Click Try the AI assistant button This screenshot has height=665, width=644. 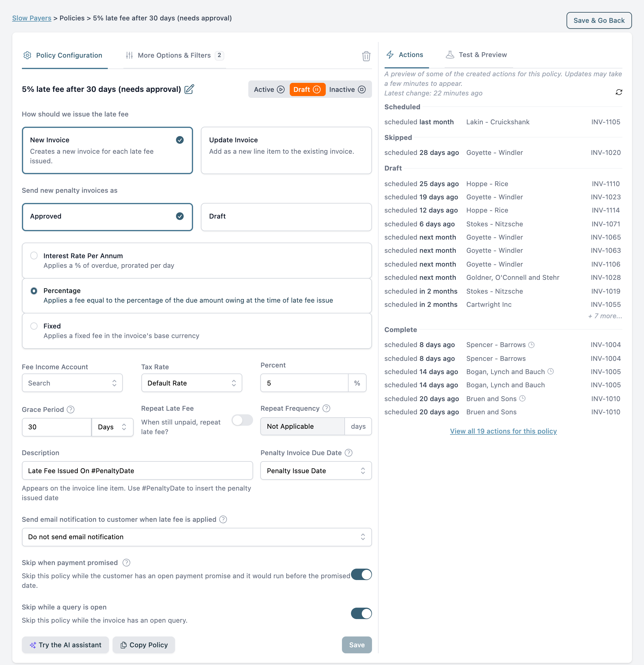coord(65,645)
